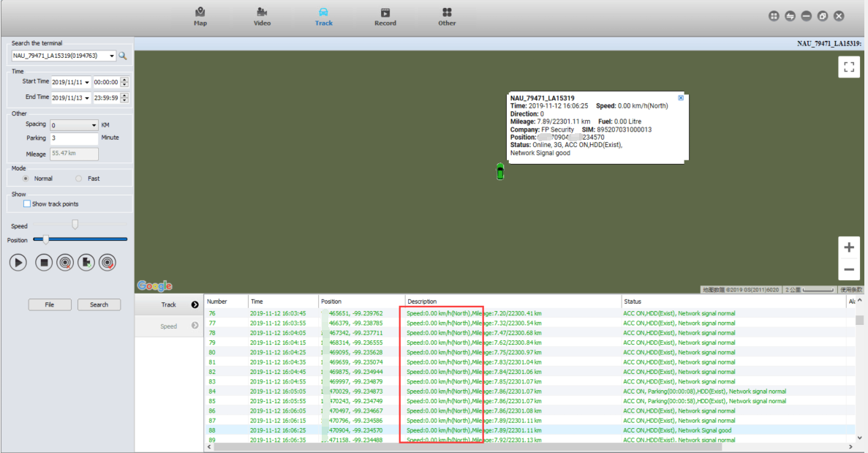Screen dimensions: 868x453
Task: Click the Number column header
Action: (x=226, y=302)
